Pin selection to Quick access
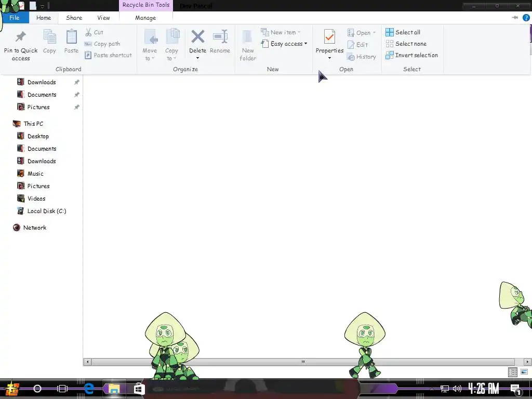This screenshot has height=399, width=532. [x=21, y=46]
